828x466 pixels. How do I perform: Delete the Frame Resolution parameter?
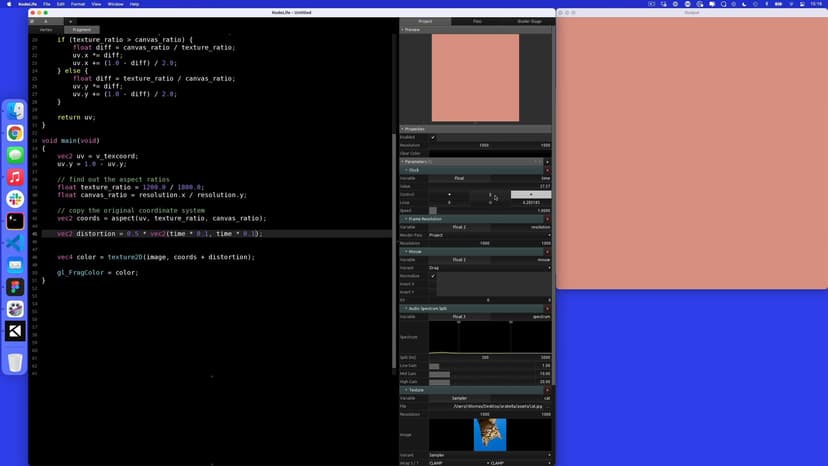click(547, 219)
